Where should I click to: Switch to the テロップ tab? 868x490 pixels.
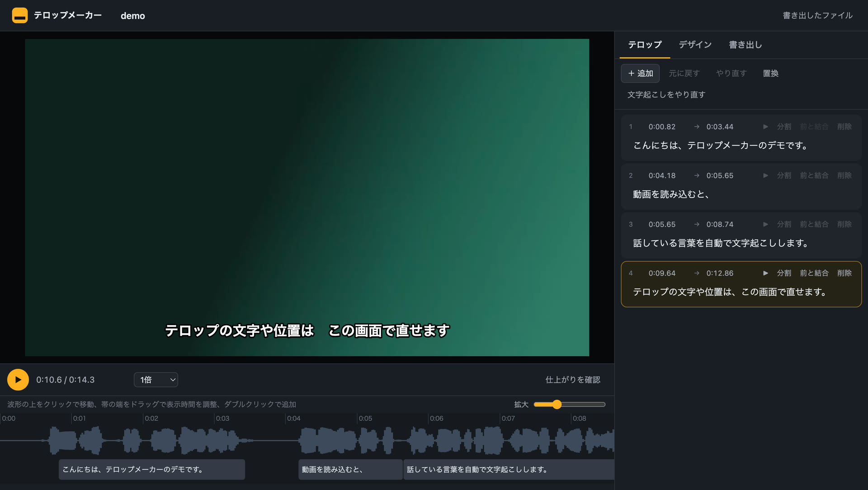click(x=645, y=45)
